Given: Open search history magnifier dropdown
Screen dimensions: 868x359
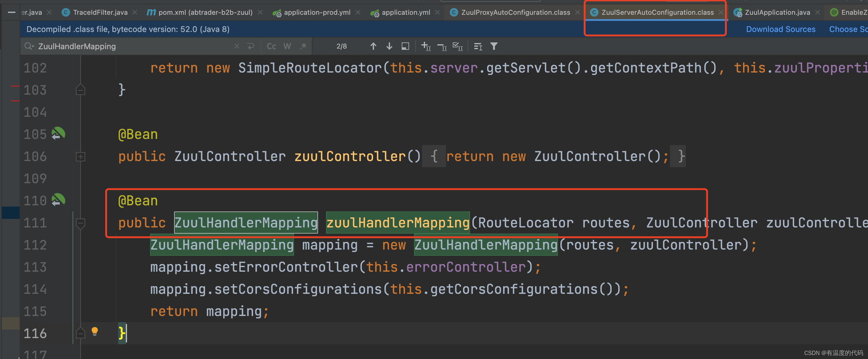Looking at the screenshot, I should point(29,46).
